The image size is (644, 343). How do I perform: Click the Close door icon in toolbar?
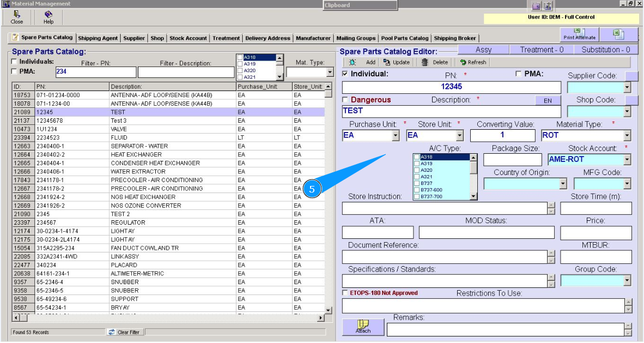[x=17, y=14]
